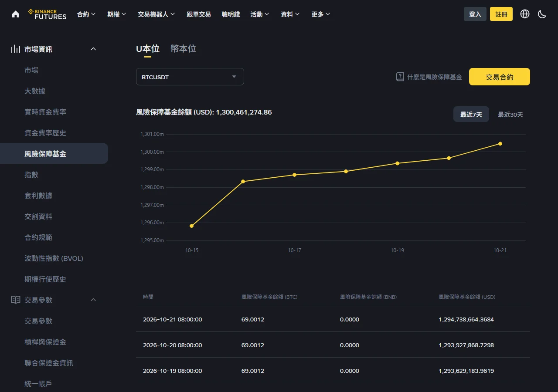Open 槓桿與保證金 in the sidebar

(45, 342)
